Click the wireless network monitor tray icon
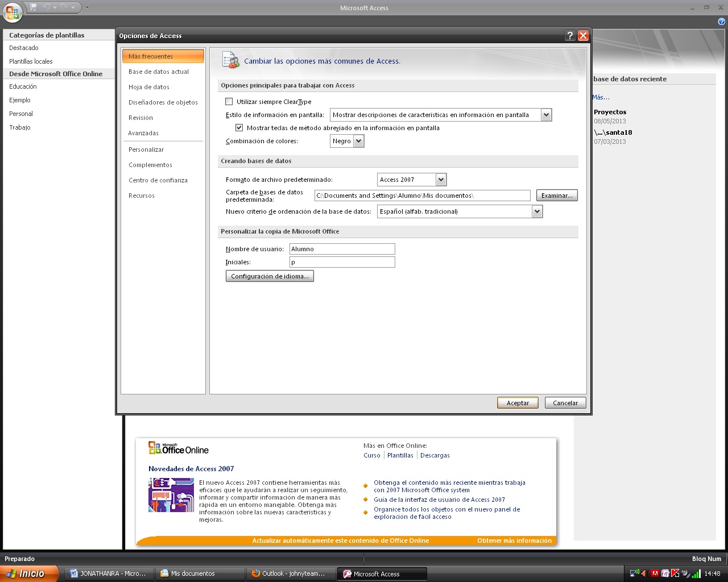Viewport: 728px width, 582px height. (634, 573)
